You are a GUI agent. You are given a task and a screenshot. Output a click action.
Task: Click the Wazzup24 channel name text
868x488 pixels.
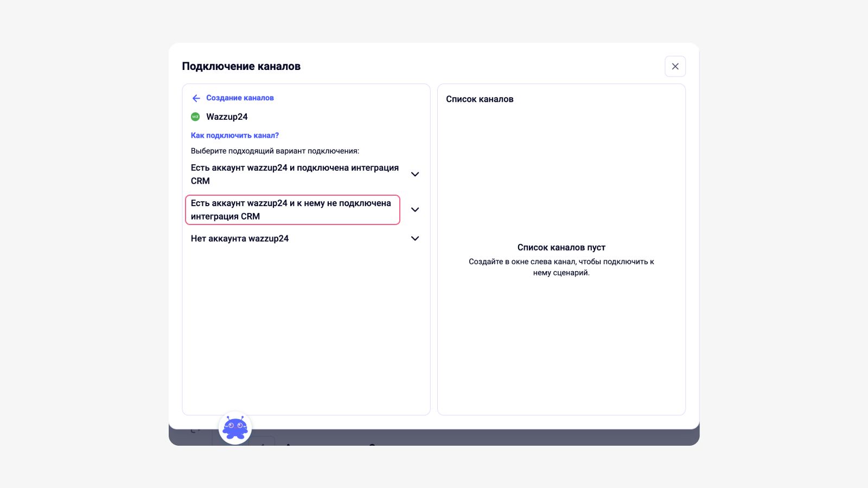tap(227, 117)
